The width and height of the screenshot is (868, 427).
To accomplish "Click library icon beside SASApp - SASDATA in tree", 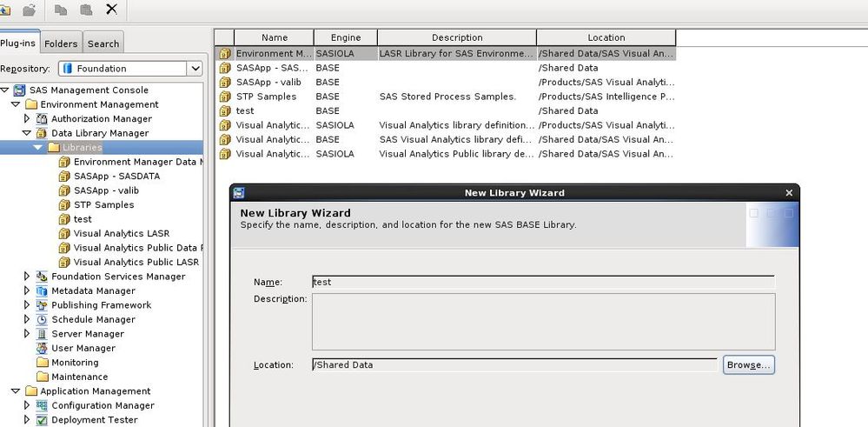I will [64, 177].
